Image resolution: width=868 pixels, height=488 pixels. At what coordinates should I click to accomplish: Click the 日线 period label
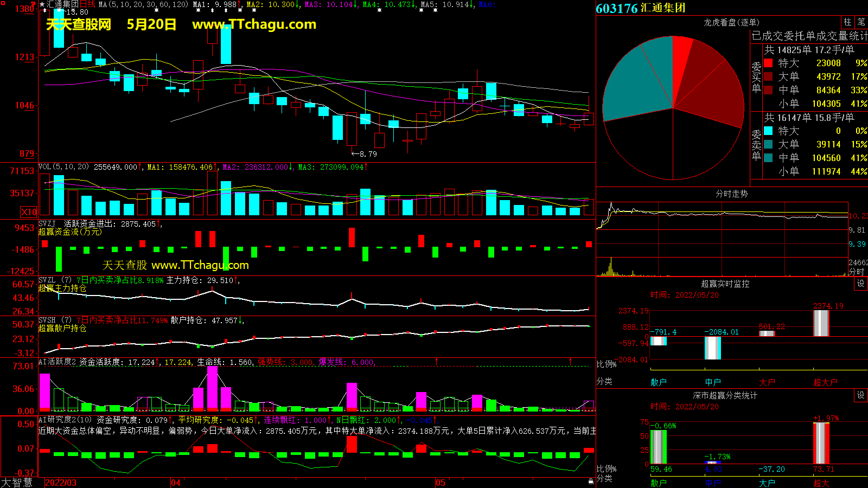[x=87, y=4]
